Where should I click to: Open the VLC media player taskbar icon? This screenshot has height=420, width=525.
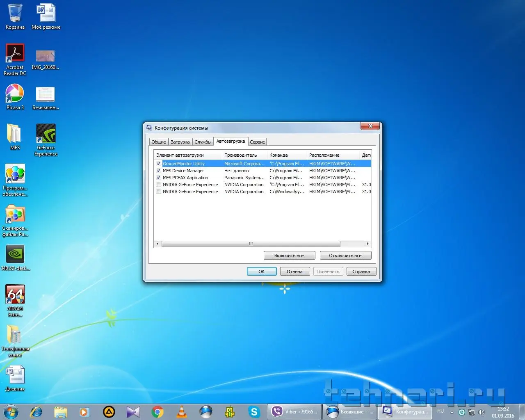click(x=181, y=412)
